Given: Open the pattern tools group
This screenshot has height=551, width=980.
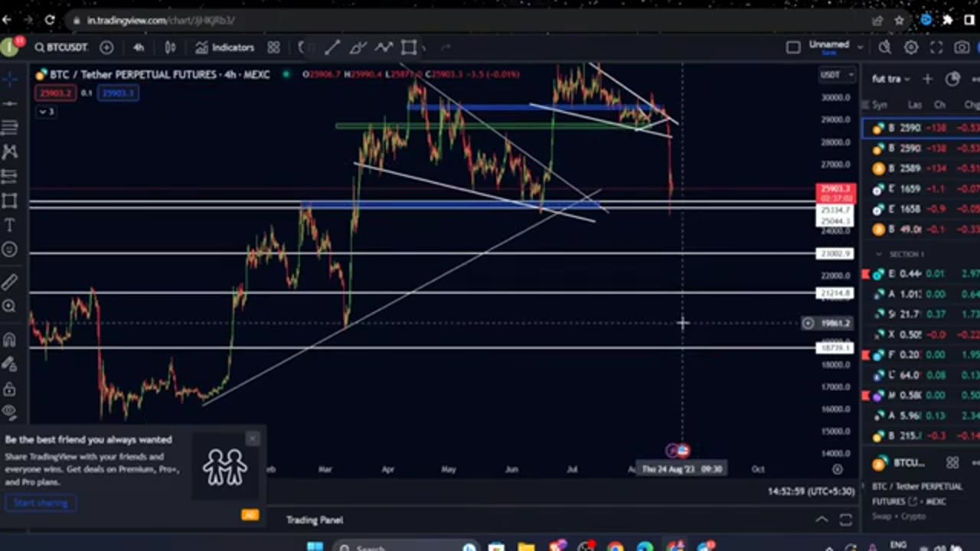Looking at the screenshot, I should (x=9, y=152).
